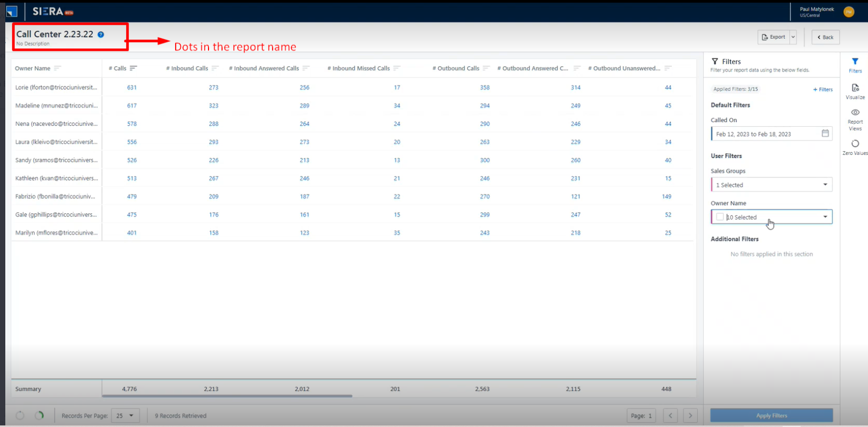Screen dimensions: 868x427
Task: Click the blue square app logo in the header
Action: coord(12,11)
